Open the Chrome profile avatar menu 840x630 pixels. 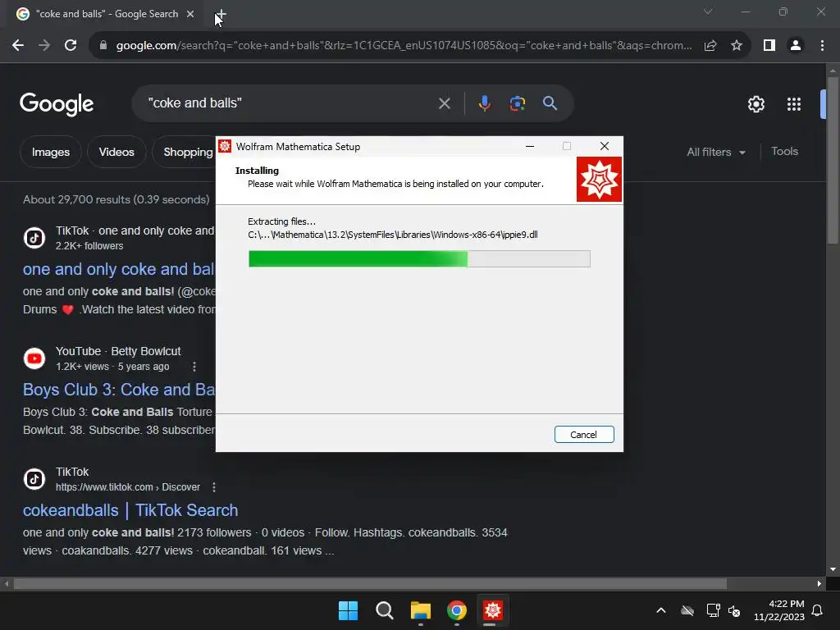coord(796,46)
